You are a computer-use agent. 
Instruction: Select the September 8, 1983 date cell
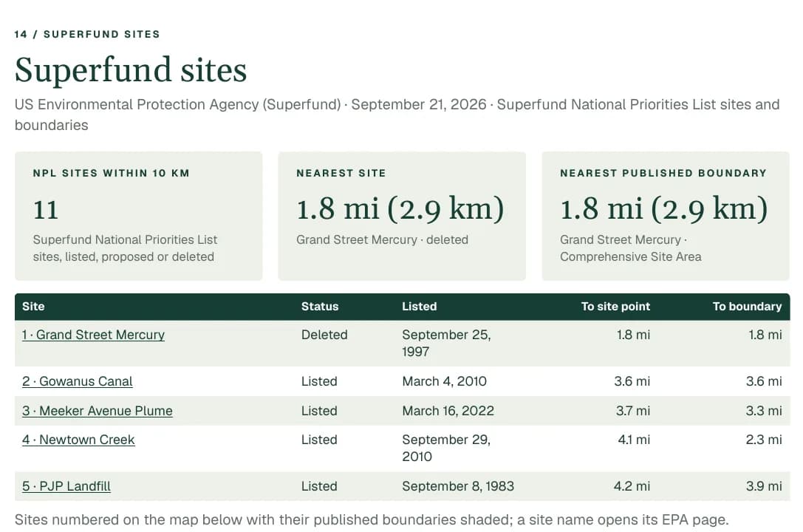point(458,486)
